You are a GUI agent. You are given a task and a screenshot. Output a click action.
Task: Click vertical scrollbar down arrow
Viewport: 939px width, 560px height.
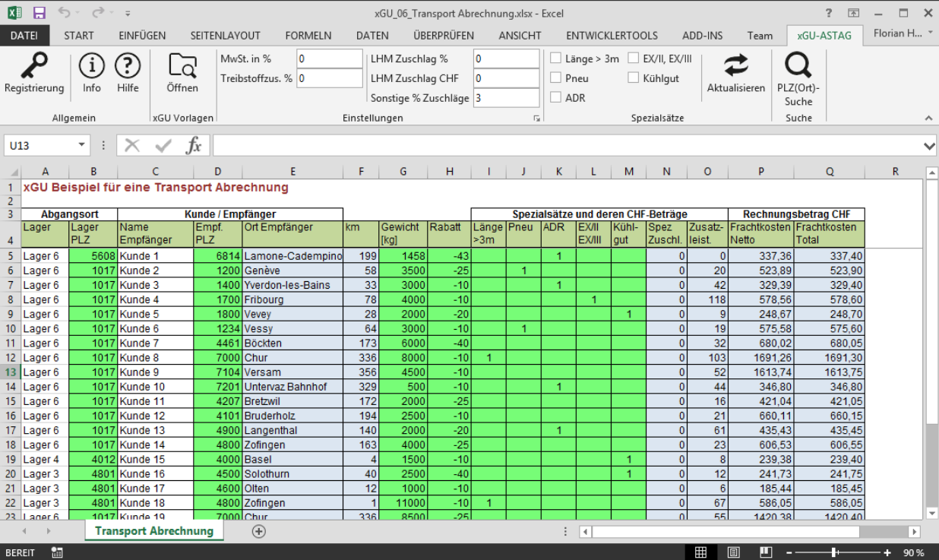coord(932,514)
